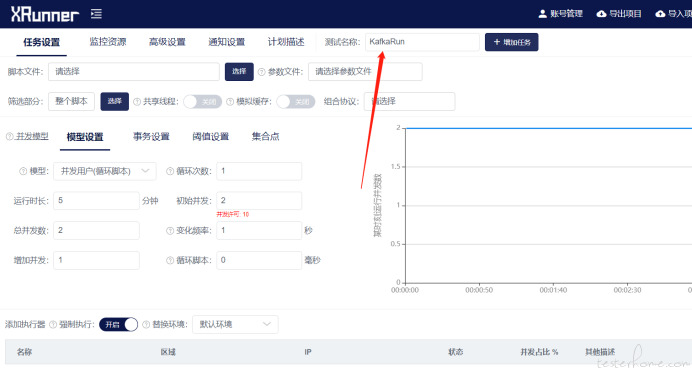This screenshot has width=692, height=378.
Task: Click help icon beside 共享线程
Action: coord(137,102)
